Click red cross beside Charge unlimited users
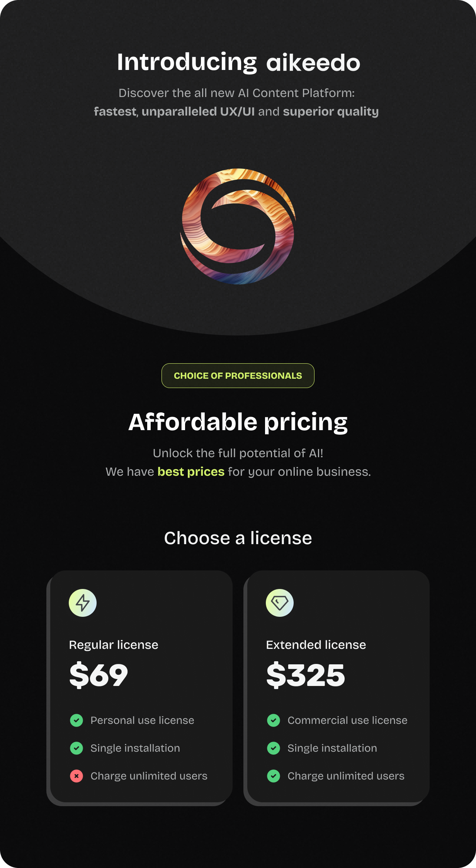The height and width of the screenshot is (868, 476). point(76,776)
